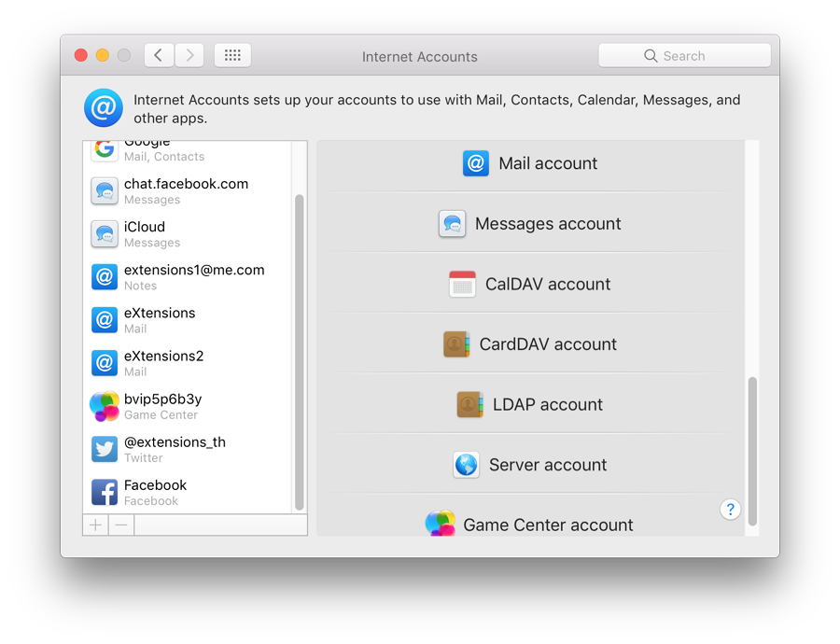Click the CardDAV address book icon
The image size is (840, 644).
click(x=456, y=344)
